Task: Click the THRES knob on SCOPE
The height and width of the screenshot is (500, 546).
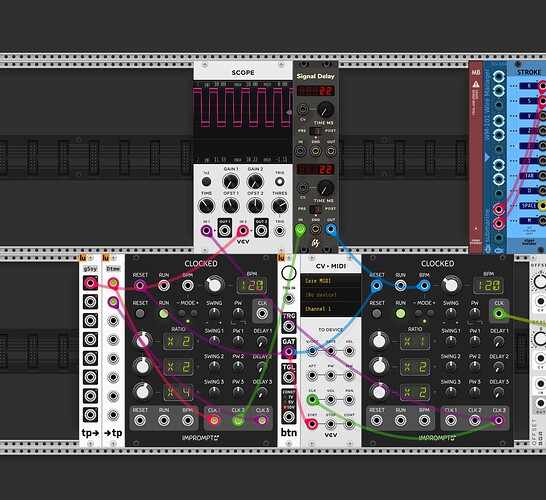Action: tap(280, 206)
